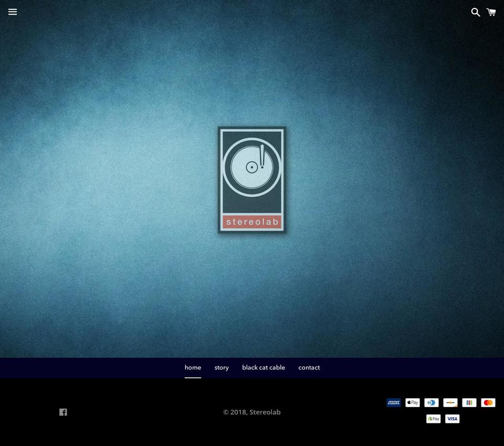Screen dimensions: 504x446
Task: Click the Stereolab turntable logo
Action: pos(252,180)
